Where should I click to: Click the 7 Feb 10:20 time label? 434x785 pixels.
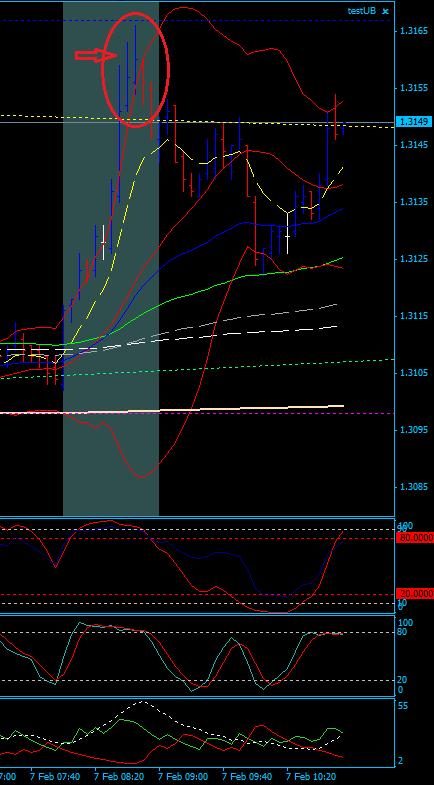coord(311,776)
